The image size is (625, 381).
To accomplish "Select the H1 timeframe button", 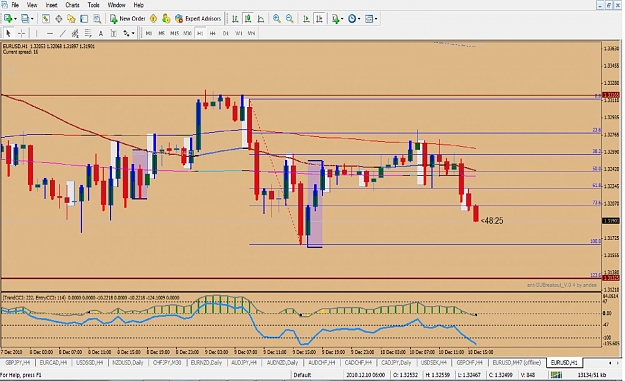I will [200, 33].
